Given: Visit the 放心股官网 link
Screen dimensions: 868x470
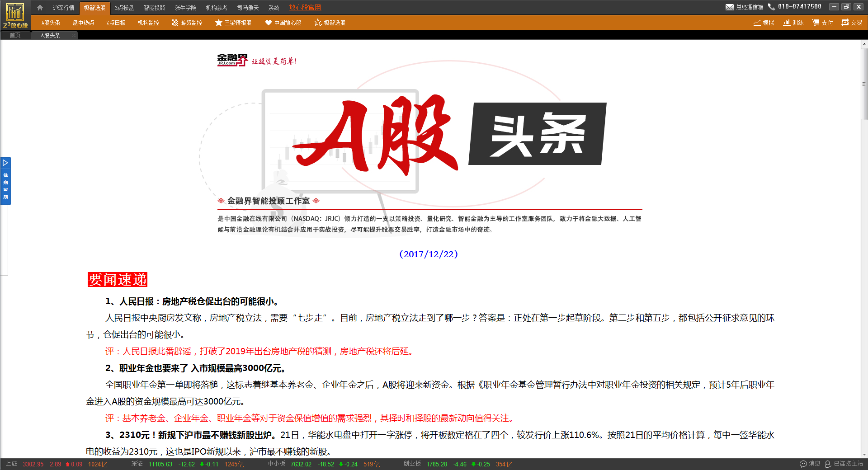Looking at the screenshot, I should coord(305,8).
